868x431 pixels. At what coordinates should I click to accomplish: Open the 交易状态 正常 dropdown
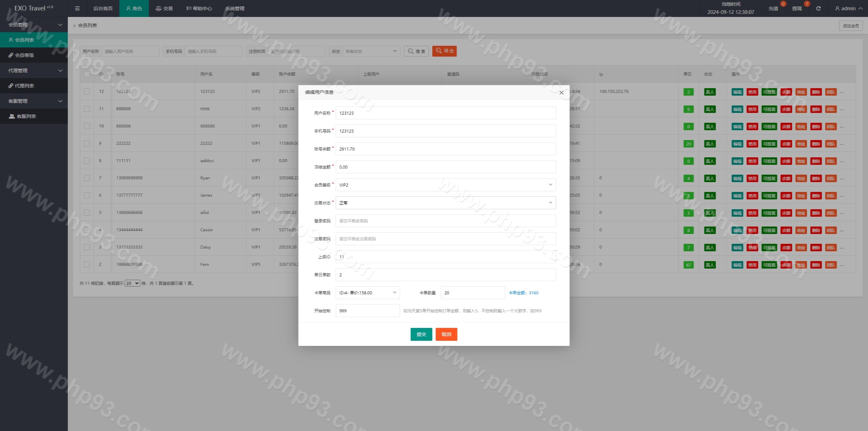click(x=446, y=203)
